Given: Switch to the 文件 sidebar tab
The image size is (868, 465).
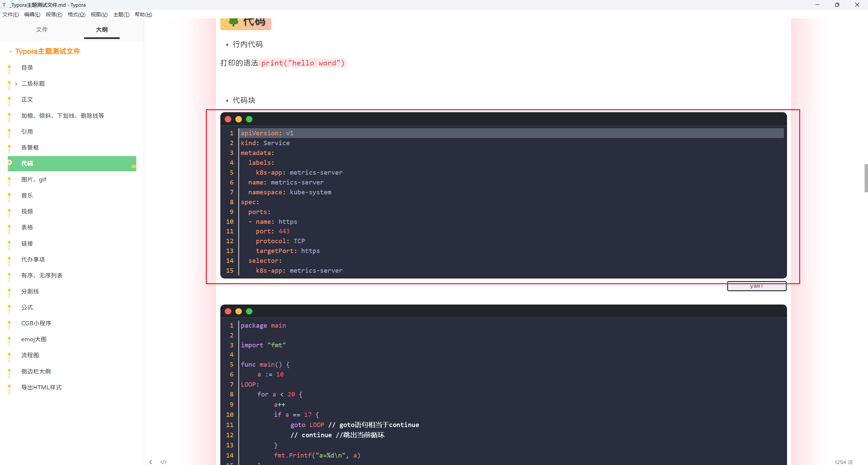Looking at the screenshot, I should pos(42,30).
